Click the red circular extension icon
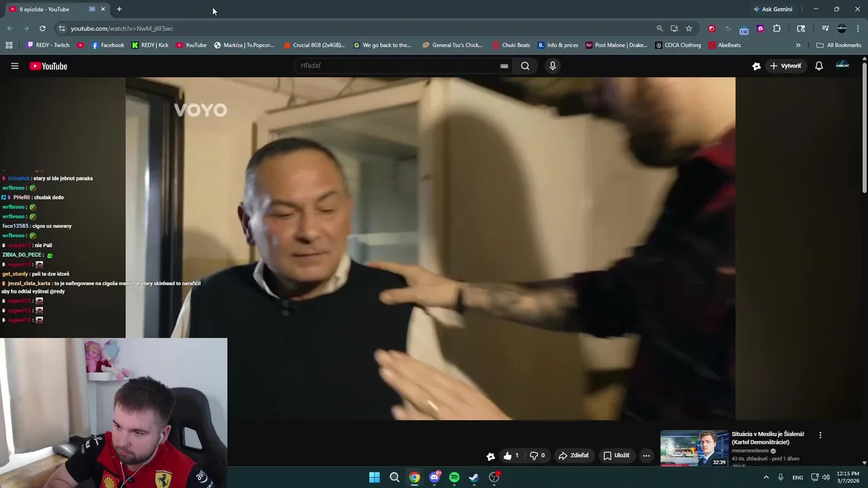This screenshot has width=868, height=488. (x=711, y=28)
